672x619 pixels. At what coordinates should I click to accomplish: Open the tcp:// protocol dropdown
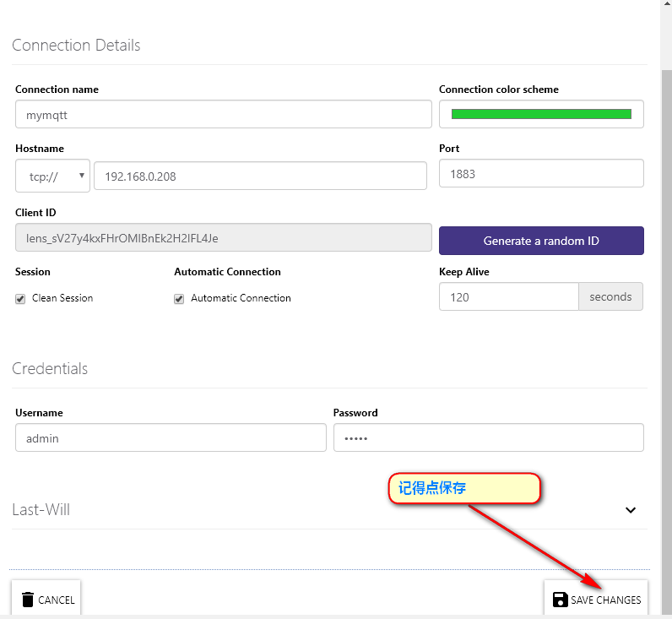coord(52,176)
